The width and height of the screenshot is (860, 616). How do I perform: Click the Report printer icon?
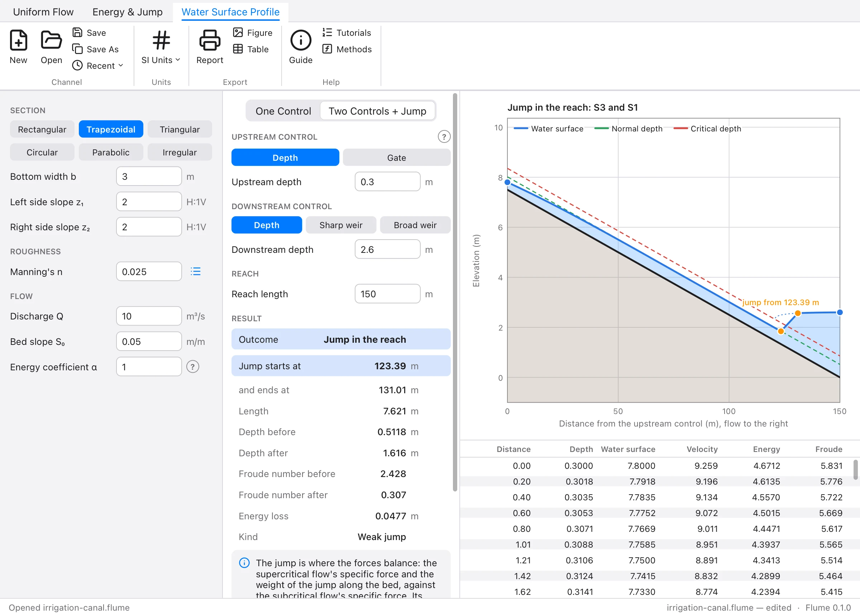(x=210, y=40)
